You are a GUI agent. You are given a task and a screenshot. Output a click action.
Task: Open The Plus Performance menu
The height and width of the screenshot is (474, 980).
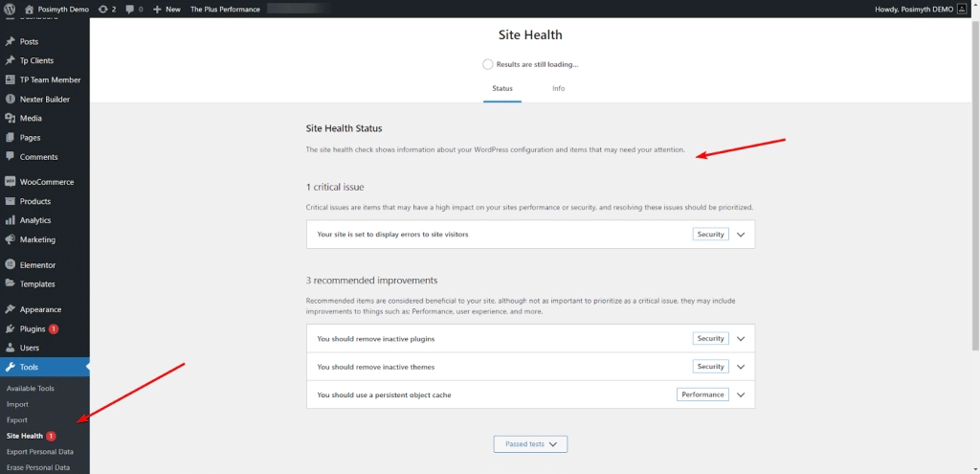click(225, 10)
